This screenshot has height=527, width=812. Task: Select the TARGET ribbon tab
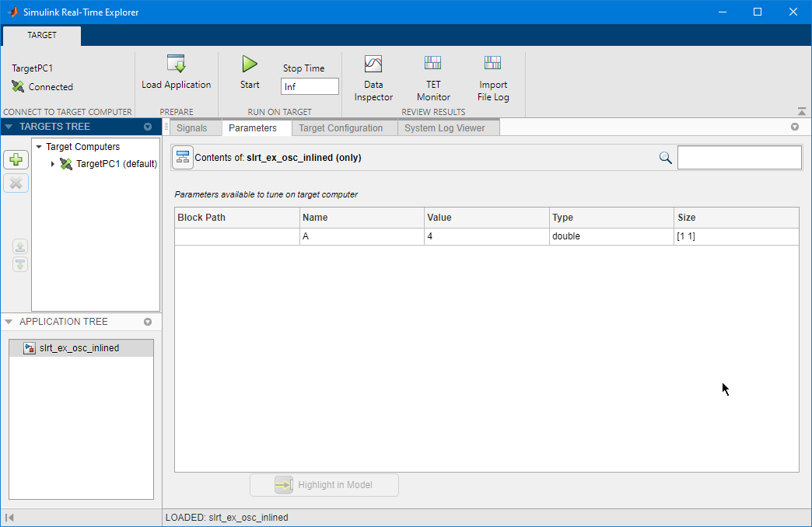pyautogui.click(x=42, y=35)
